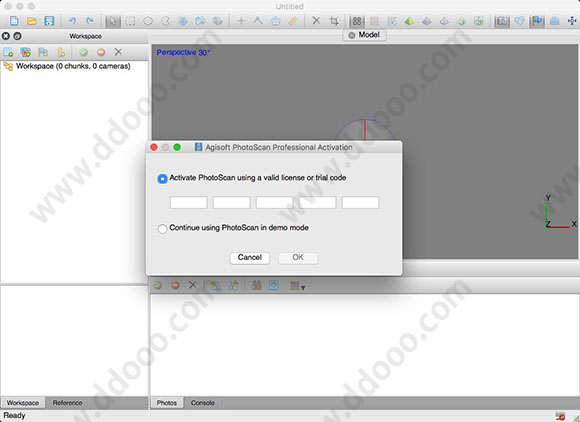Click Add Photos in Workspace toolbar
The width and height of the screenshot is (580, 422).
[26, 52]
